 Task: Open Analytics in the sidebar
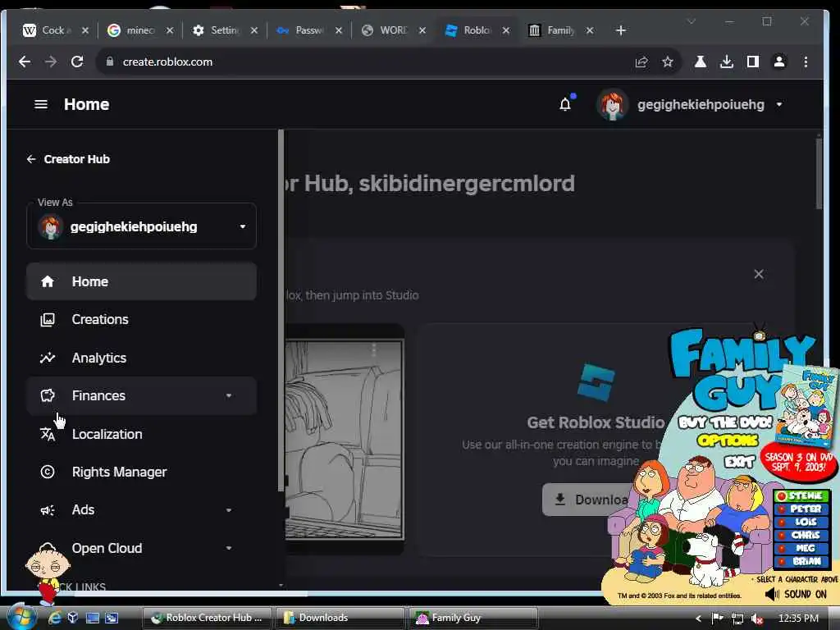[x=141, y=358]
